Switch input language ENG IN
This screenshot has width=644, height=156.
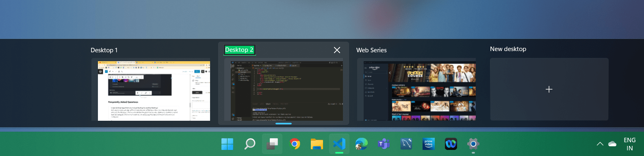click(630, 144)
